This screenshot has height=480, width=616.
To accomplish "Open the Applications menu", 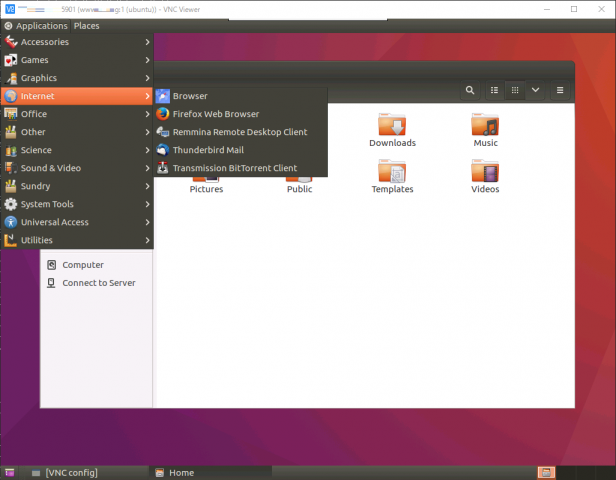I will pos(36,26).
